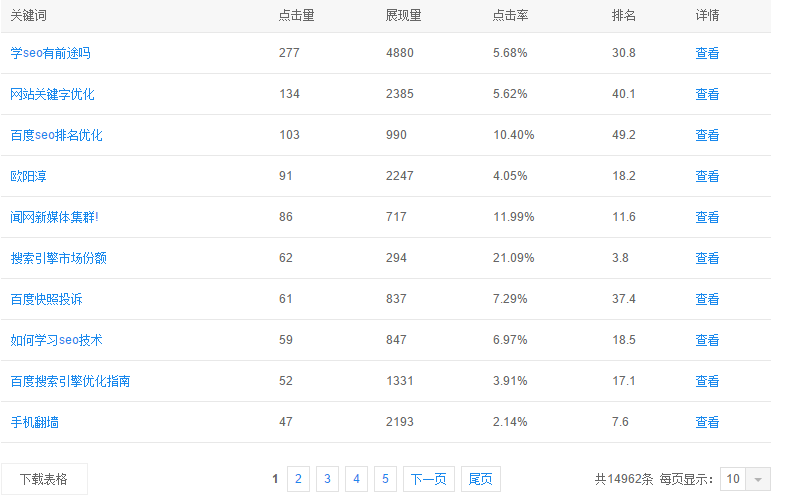Screen dimensions: 787x497
Task: Click 查看 in the 闺网新媒体集群 row
Action: pos(707,217)
